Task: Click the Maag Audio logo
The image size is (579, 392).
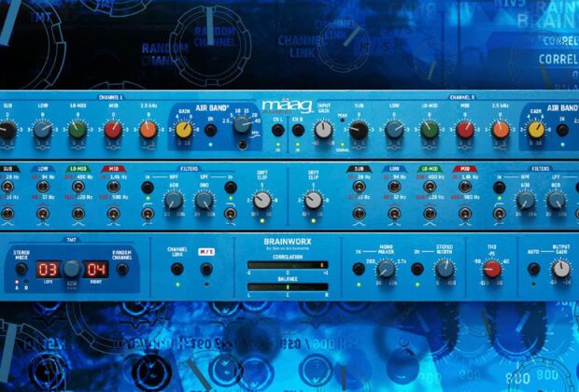Action: pos(287,106)
